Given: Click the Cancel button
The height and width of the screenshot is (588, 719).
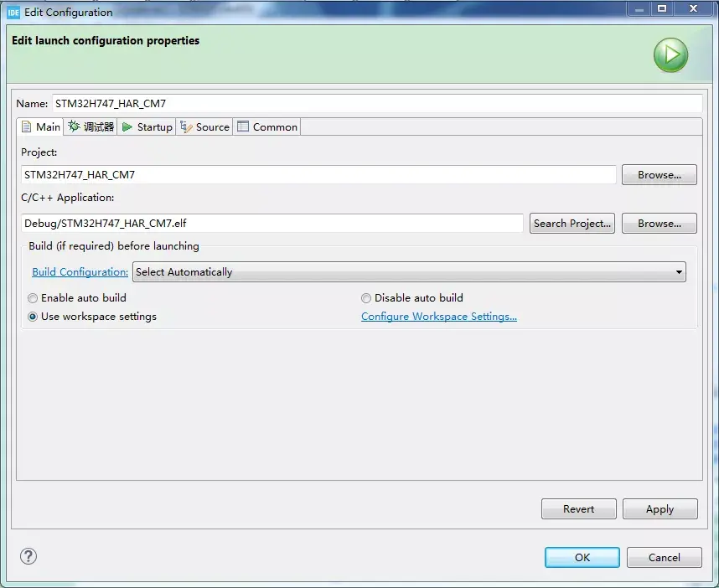Looking at the screenshot, I should pyautogui.click(x=664, y=558).
